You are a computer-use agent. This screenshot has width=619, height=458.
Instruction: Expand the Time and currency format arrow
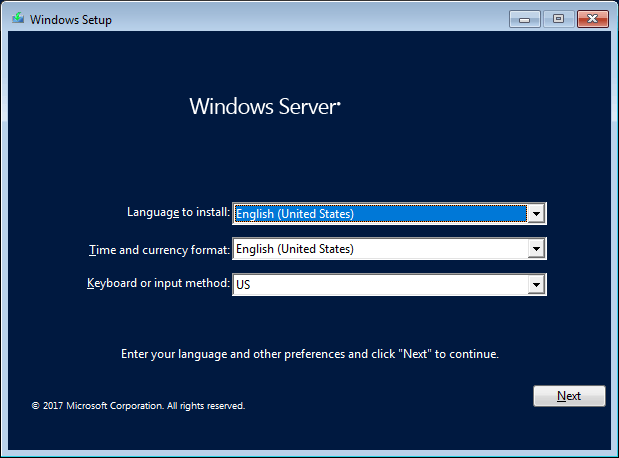[x=536, y=249]
